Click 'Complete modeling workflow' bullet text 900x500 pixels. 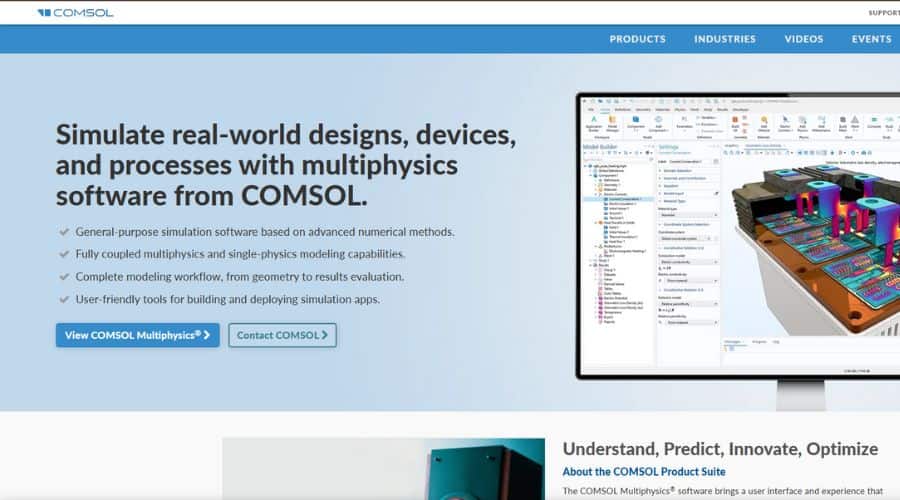pos(239,277)
